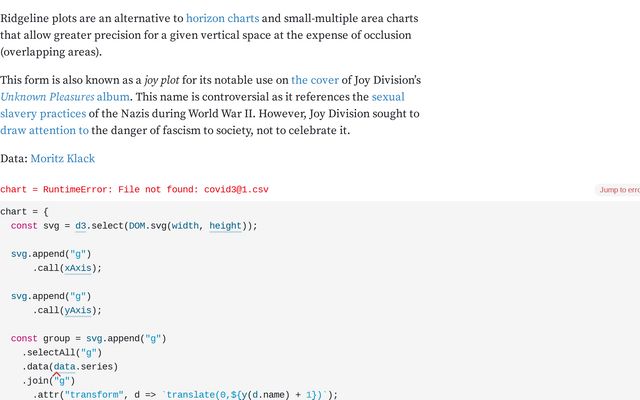Click the red RuntimeError file not found message
The image size is (640, 400).
[x=134, y=189]
